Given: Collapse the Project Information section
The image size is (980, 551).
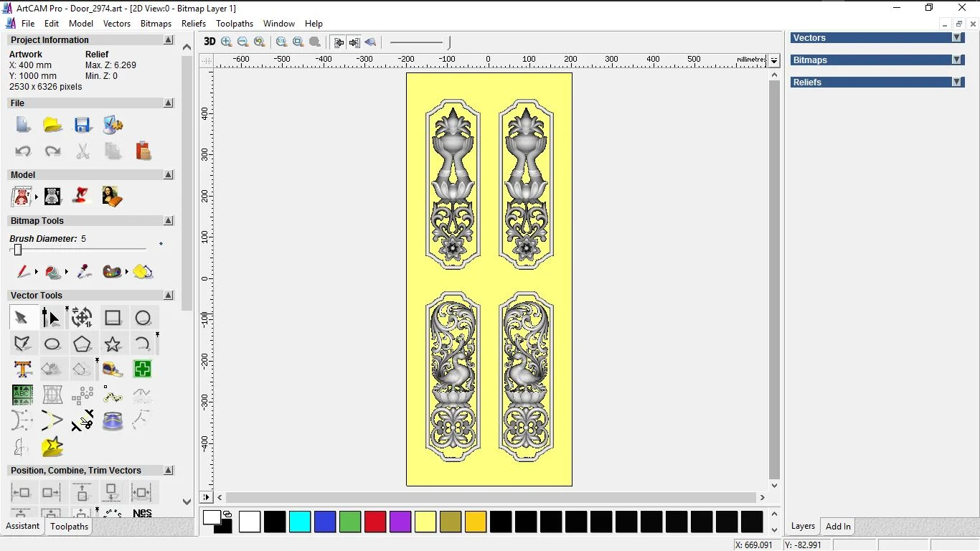Looking at the screenshot, I should tap(169, 40).
